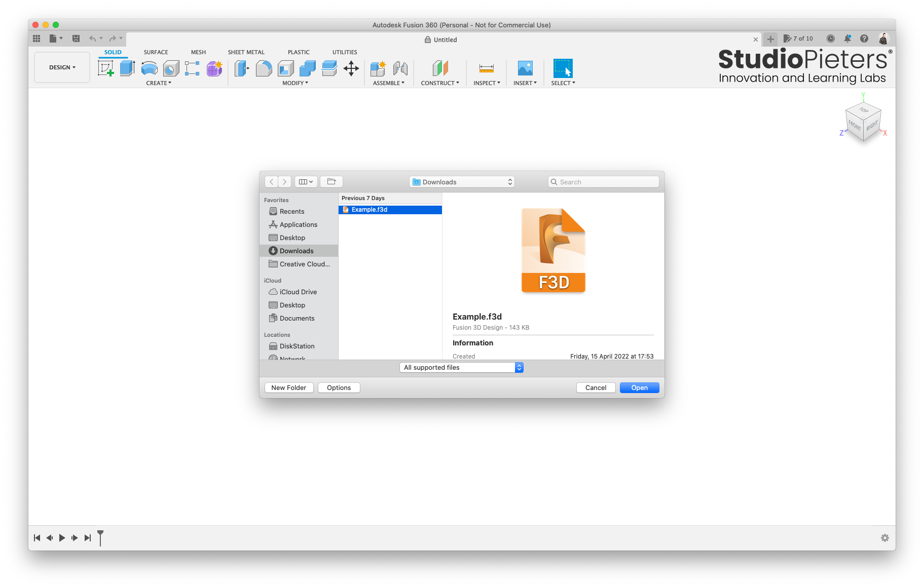
Task: Select the Extrude tool
Action: (x=127, y=68)
